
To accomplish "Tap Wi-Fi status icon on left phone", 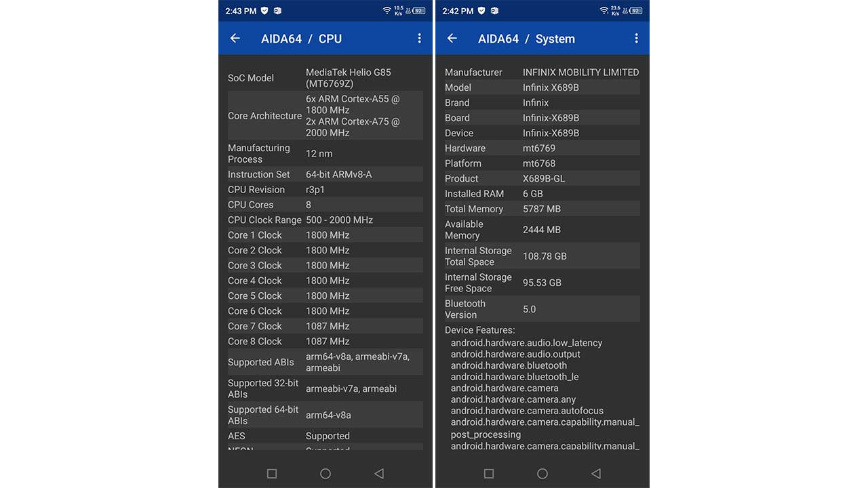I will (387, 11).
